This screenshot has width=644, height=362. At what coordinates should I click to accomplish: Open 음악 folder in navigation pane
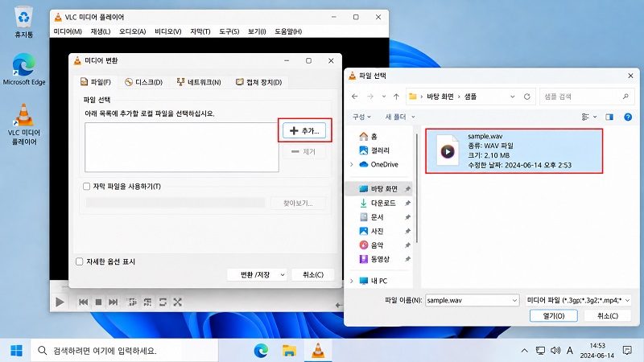click(x=372, y=245)
